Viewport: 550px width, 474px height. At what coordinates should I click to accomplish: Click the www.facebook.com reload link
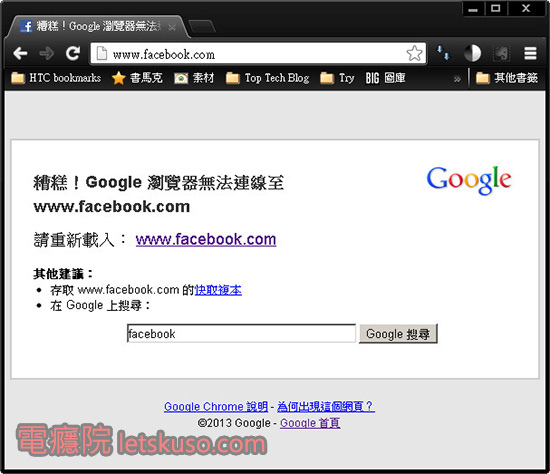pos(206,239)
